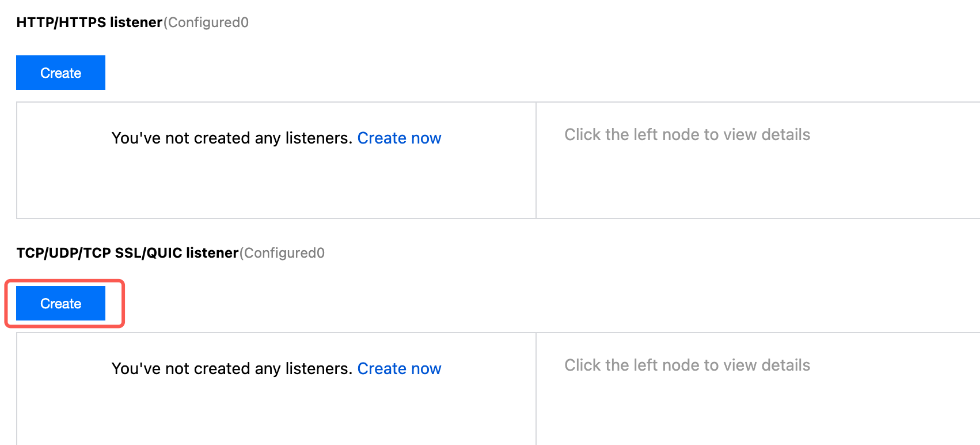Click 'view details' placeholder in HTTP/HTTPS section
The image size is (980, 445).
[x=687, y=135]
